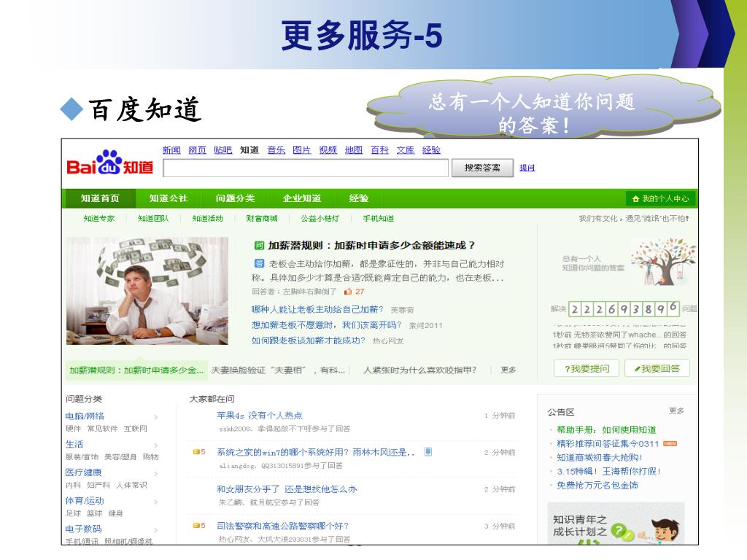Open 知道商城初春大抢购！ announcement
This screenshot has width=747, height=560.
point(600,457)
